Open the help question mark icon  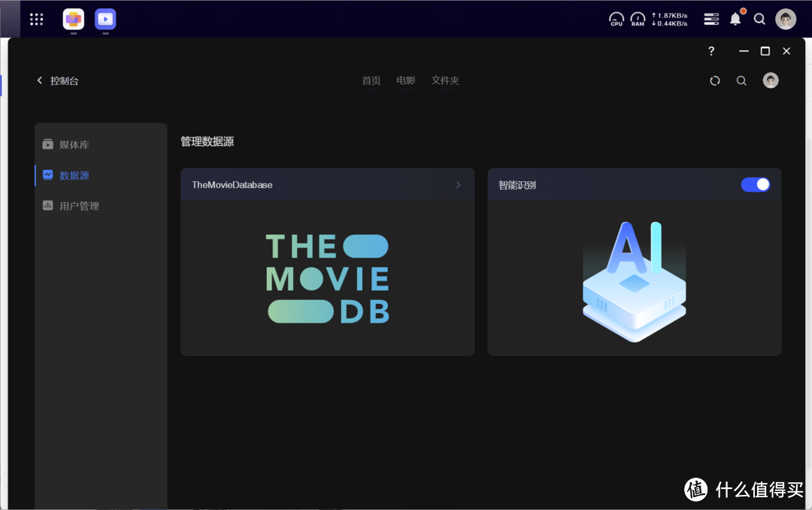click(x=711, y=51)
